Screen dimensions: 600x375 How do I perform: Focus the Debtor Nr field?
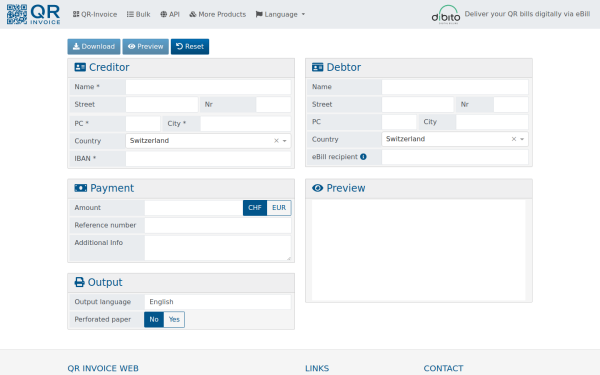point(511,104)
